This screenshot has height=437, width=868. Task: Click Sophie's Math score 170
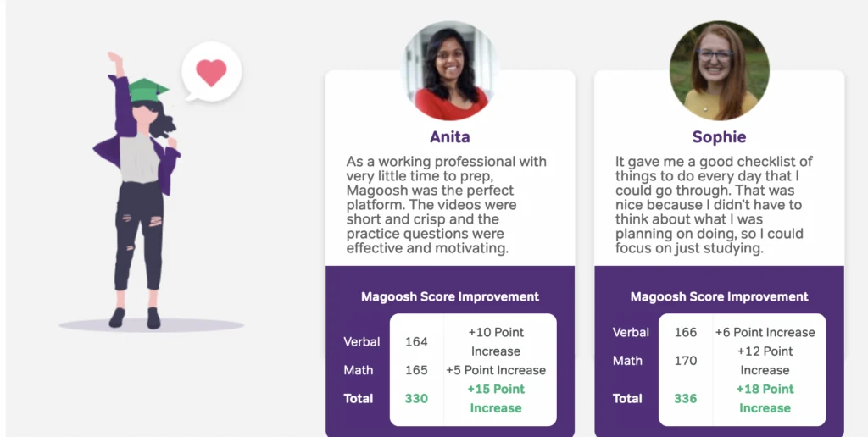tap(685, 361)
